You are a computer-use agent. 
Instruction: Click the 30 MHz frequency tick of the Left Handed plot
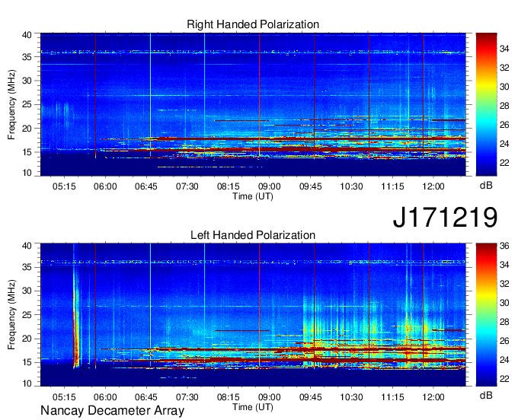[27, 291]
